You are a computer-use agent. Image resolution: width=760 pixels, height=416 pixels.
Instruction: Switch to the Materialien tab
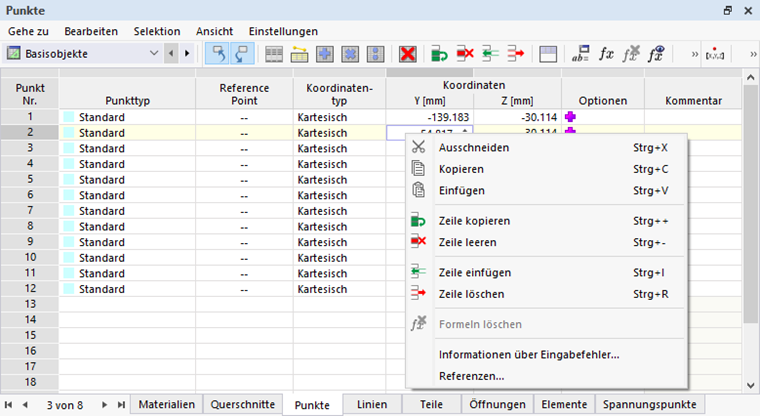pyautogui.click(x=167, y=404)
